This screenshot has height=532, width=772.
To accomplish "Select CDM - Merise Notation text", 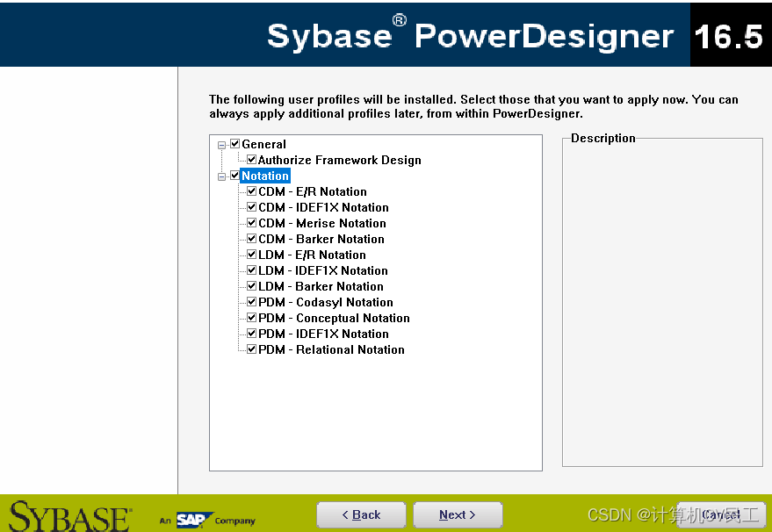I will tap(322, 223).
